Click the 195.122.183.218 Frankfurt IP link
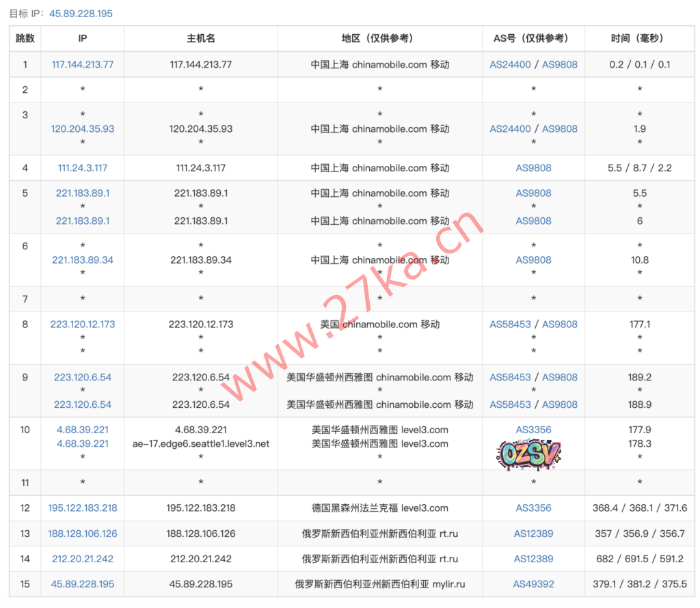This screenshot has width=700, height=608. pyautogui.click(x=83, y=508)
